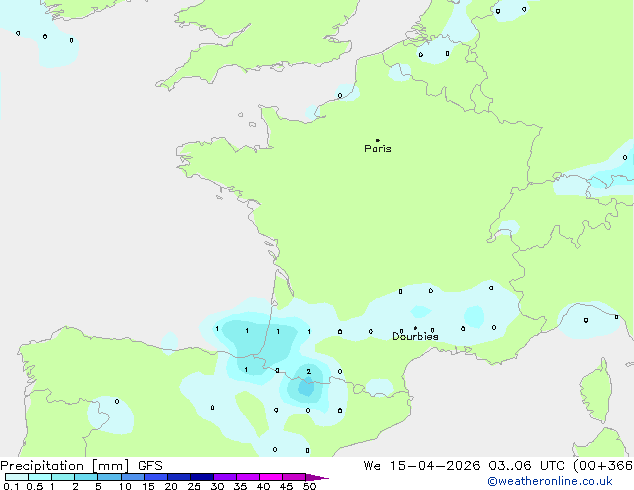
Task: Click the Dourbies location dot marker
Action: coord(415,328)
